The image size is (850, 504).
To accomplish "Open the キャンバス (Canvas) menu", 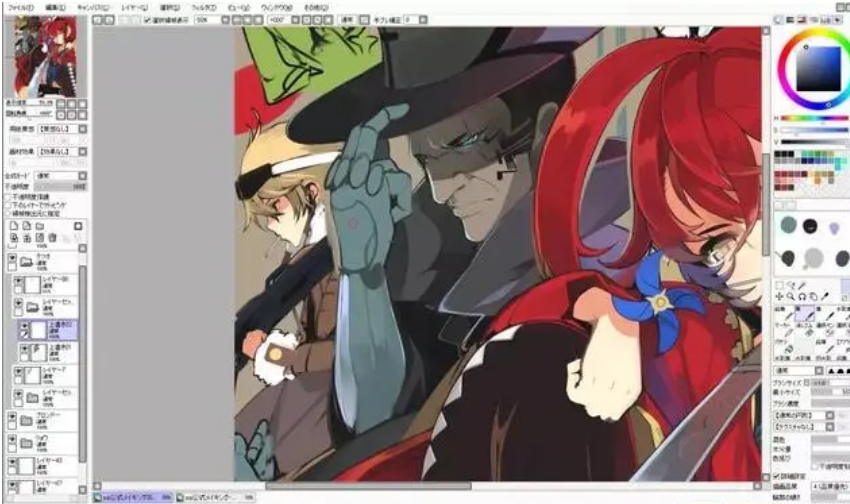I will click(x=93, y=8).
